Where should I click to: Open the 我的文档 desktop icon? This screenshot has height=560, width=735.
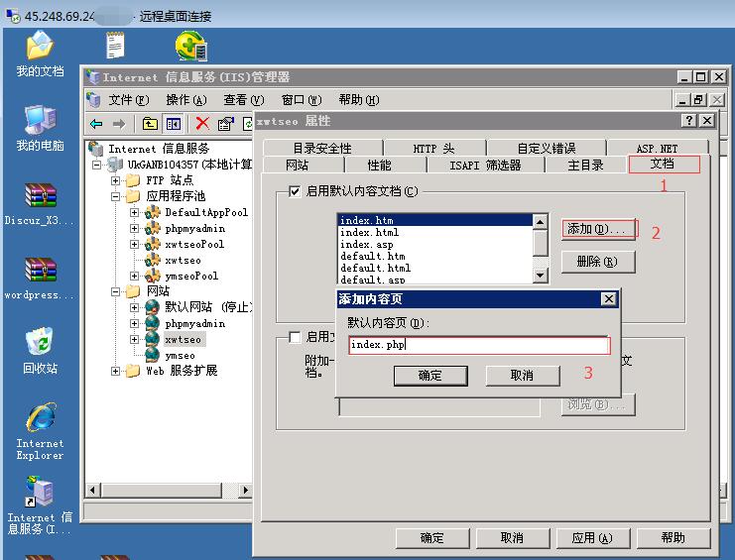click(40, 46)
